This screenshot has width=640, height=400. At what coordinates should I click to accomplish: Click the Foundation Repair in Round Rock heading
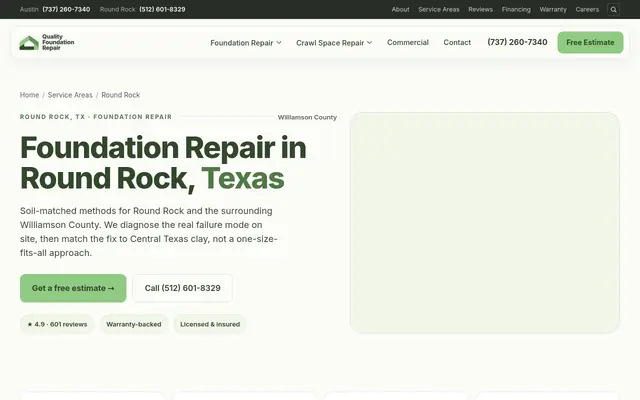163,163
